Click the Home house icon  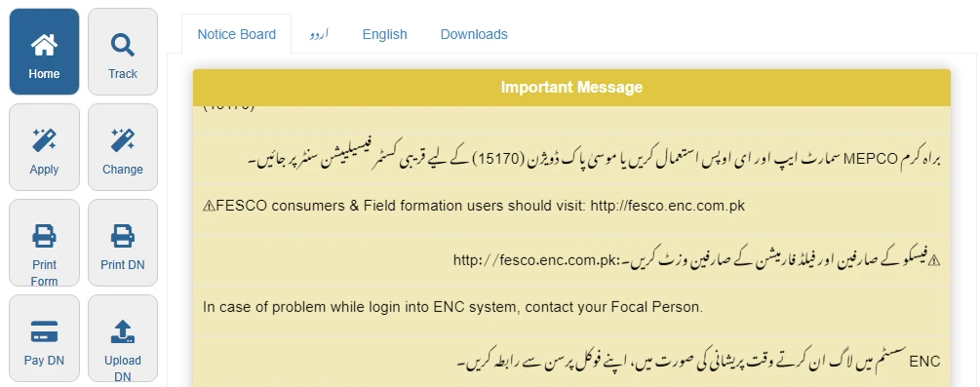(x=44, y=45)
